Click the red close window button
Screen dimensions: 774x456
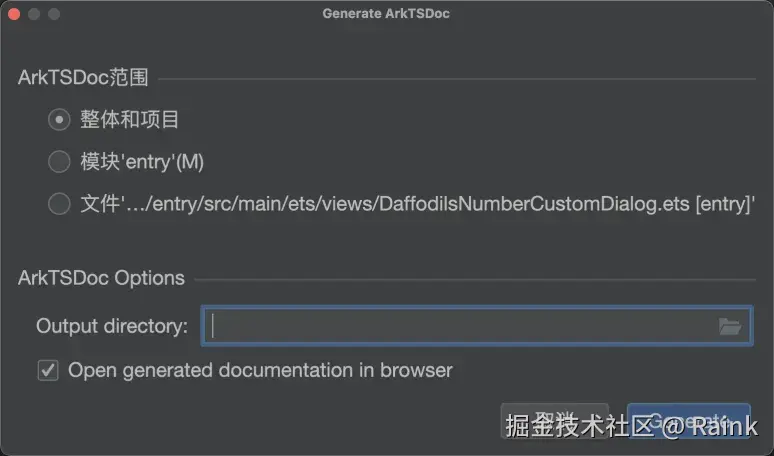(x=14, y=14)
